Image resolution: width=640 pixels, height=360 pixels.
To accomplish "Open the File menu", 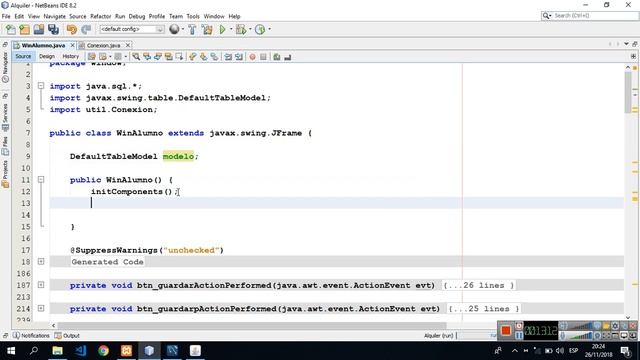I will point(6,16).
